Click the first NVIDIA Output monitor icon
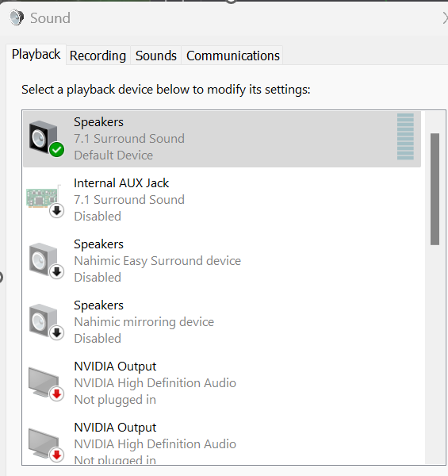Viewport: 448px width, 476px height. pyautogui.click(x=46, y=384)
